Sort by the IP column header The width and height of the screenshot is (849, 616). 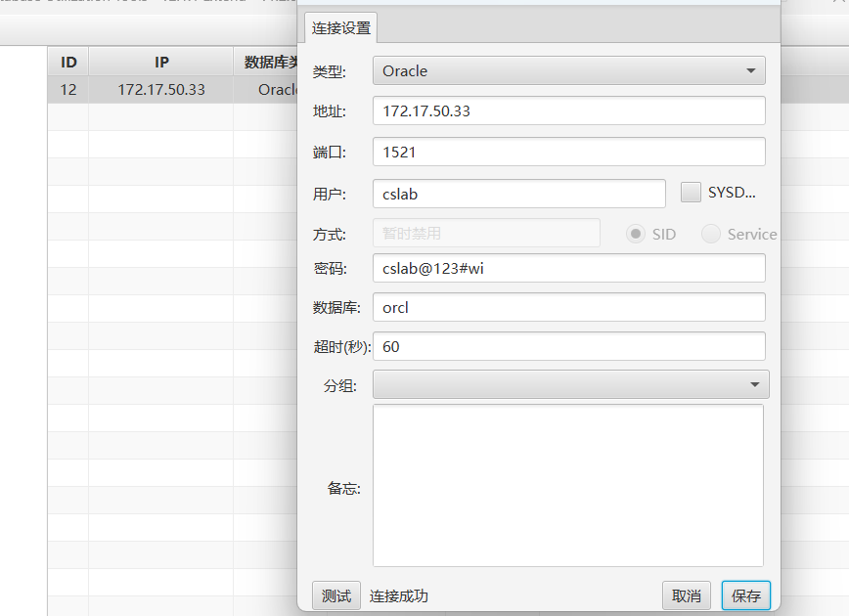pos(161,62)
